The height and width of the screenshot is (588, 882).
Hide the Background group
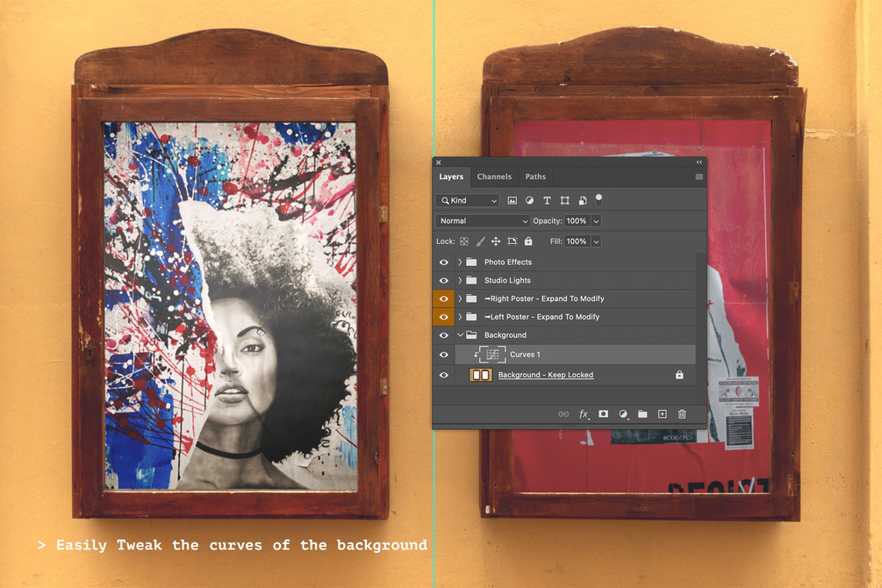(444, 335)
